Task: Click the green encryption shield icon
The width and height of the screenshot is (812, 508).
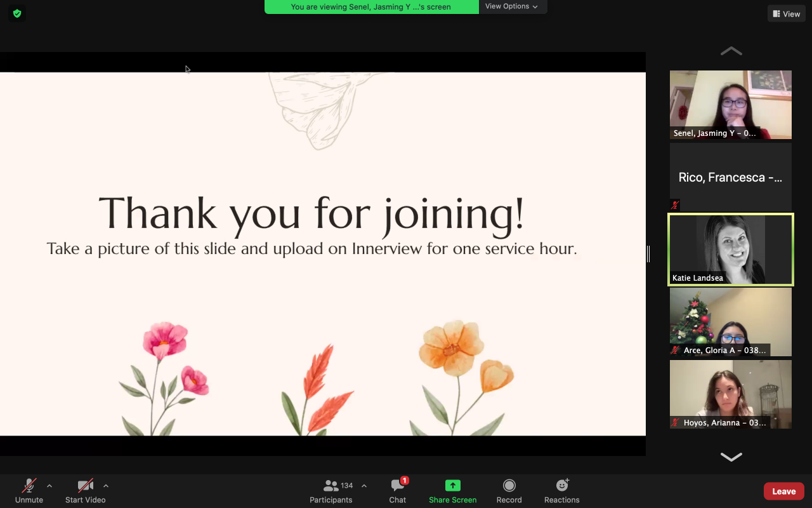Action: point(17,13)
